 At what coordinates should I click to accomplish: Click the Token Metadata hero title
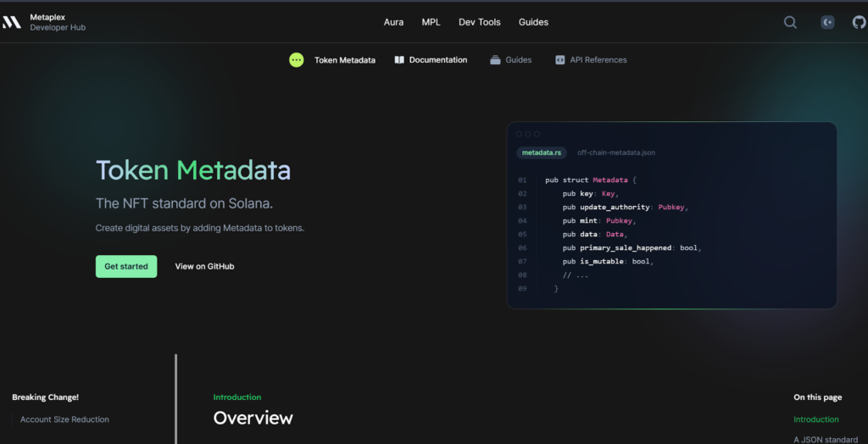(x=193, y=170)
